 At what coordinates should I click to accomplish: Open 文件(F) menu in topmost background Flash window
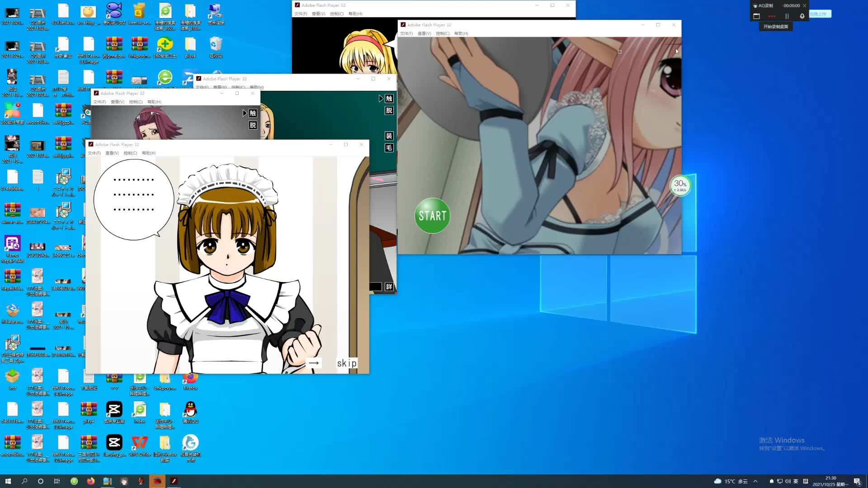301,14
